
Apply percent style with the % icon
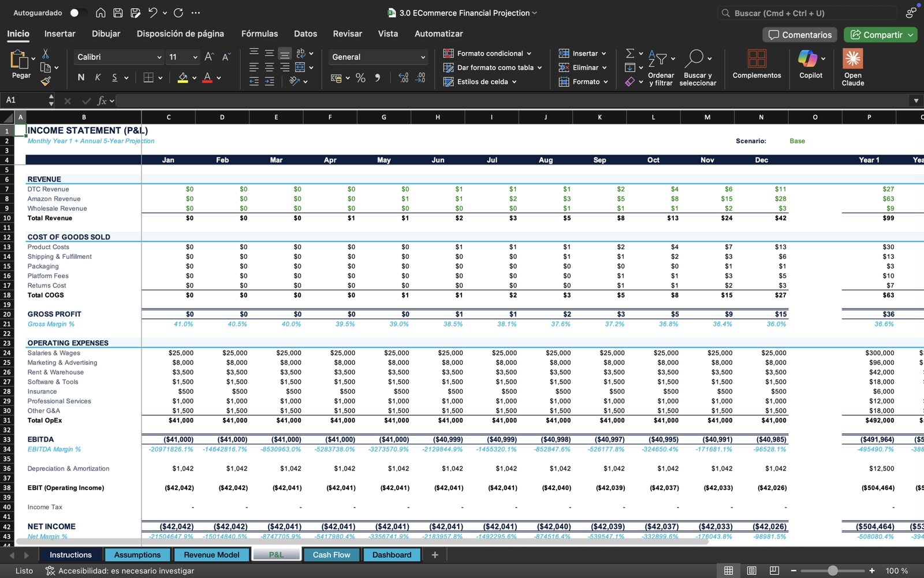pyautogui.click(x=360, y=77)
